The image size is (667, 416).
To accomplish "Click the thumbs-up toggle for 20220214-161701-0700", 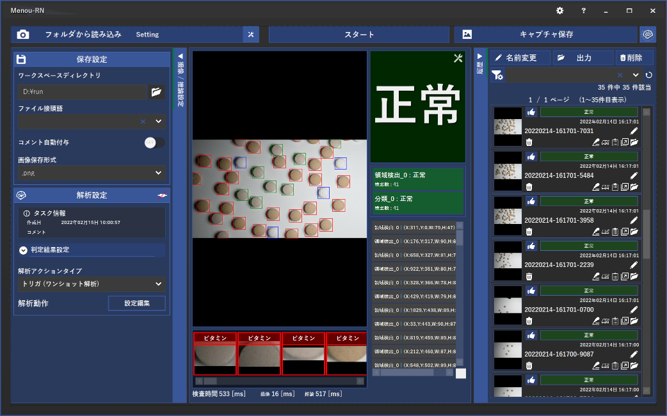I will (x=531, y=291).
